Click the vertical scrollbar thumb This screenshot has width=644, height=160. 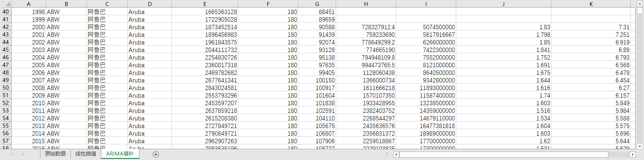640,10
